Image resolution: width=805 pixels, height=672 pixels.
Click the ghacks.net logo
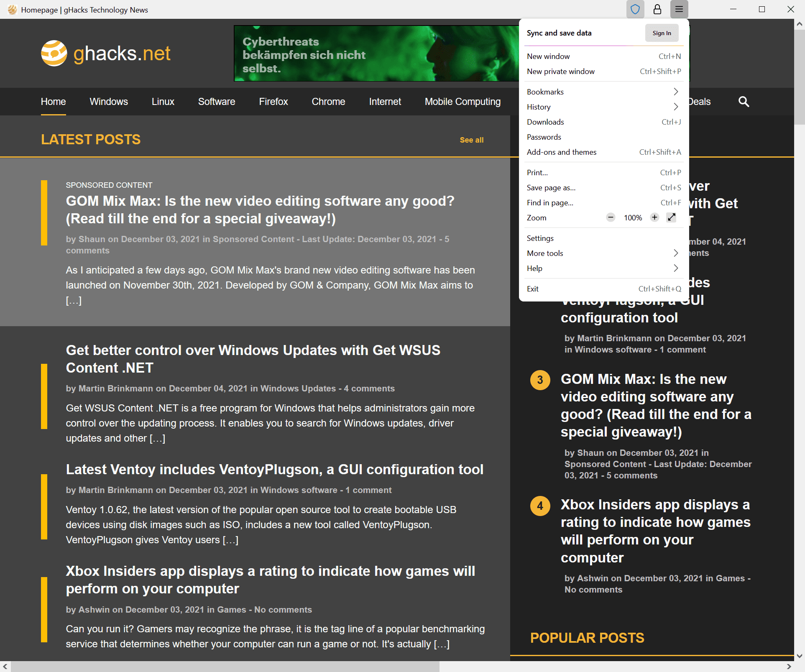[106, 54]
